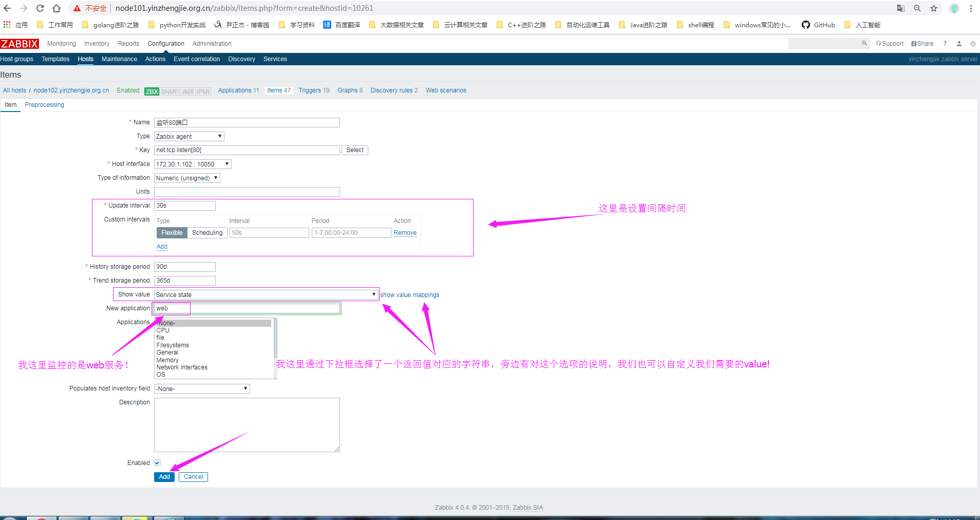
Task: Open the Graphs 8 link
Action: click(x=350, y=90)
